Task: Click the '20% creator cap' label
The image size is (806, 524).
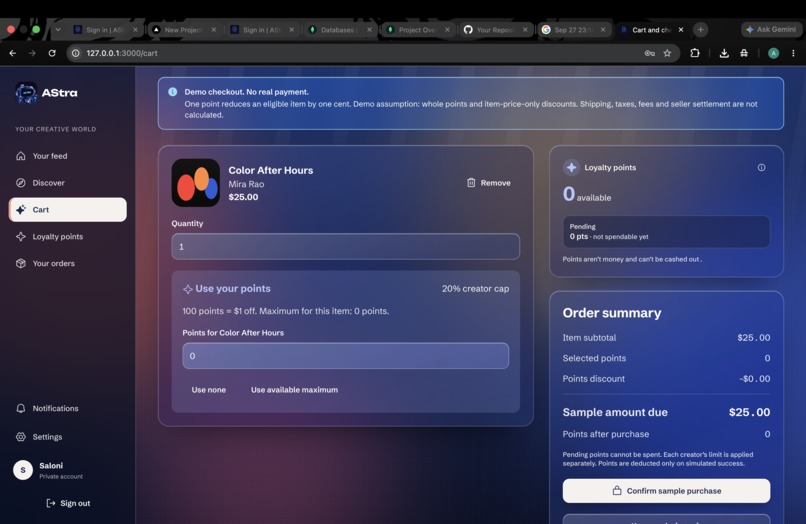Action: pyautogui.click(x=475, y=288)
